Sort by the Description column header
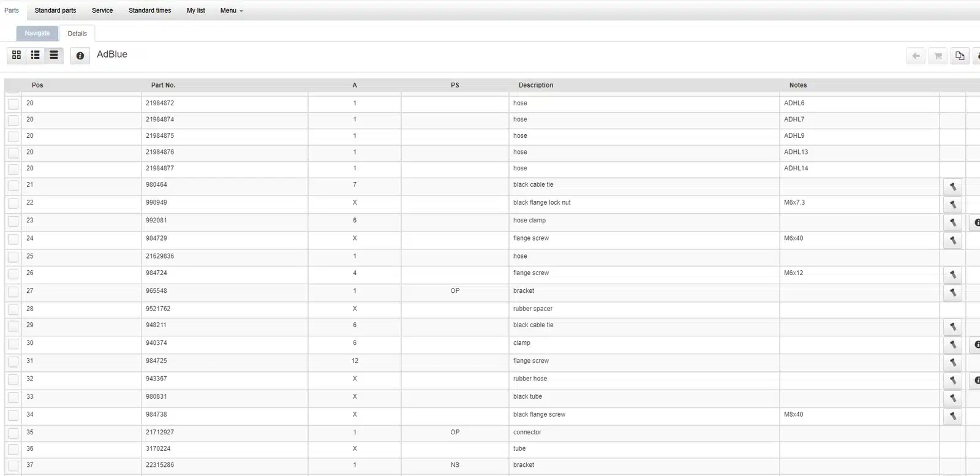Viewport: 980px width, 476px height. click(x=535, y=85)
